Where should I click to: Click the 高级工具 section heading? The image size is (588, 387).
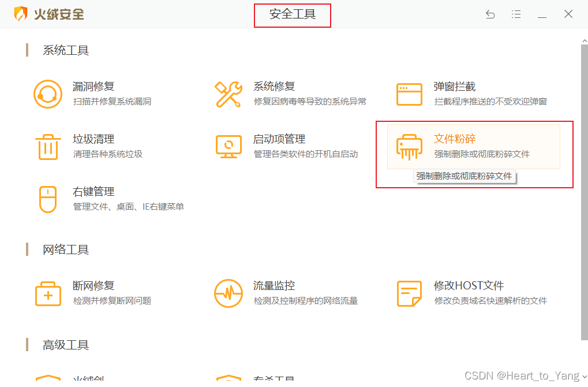point(66,345)
